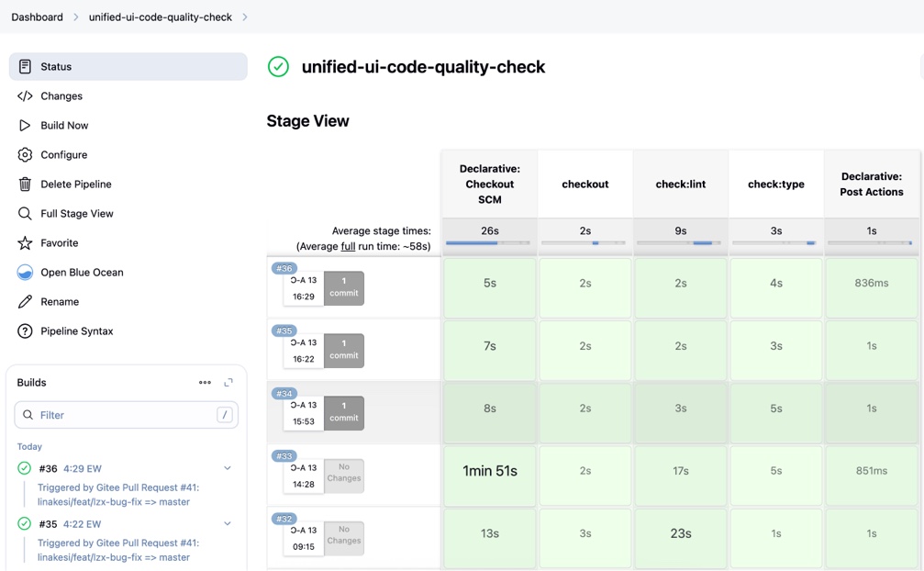The width and height of the screenshot is (924, 571).
Task: Click the #34 build badge in Stage View
Action: tap(284, 394)
